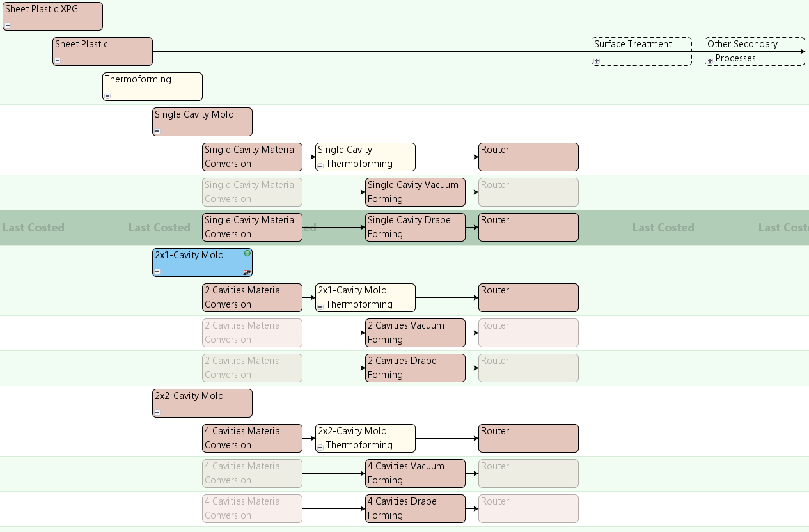Collapse the Sheet Plastic XPG node
This screenshot has height=532, width=809.
click(x=8, y=26)
